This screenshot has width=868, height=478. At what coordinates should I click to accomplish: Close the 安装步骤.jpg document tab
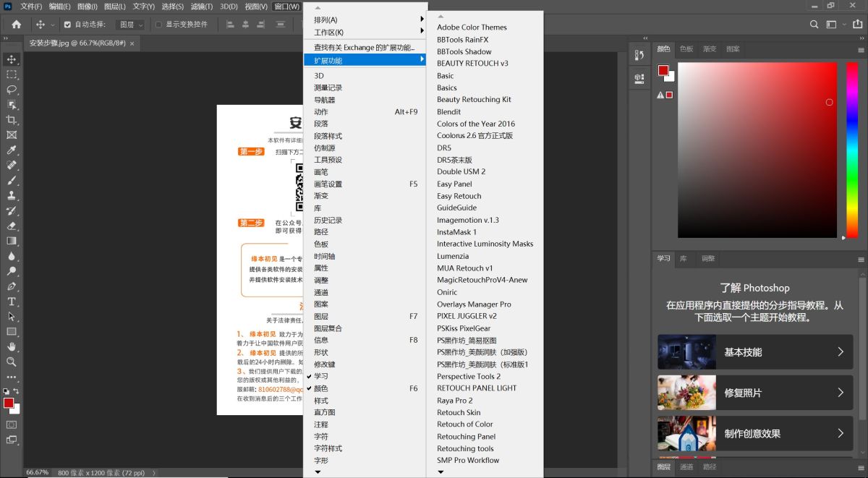[x=132, y=43]
